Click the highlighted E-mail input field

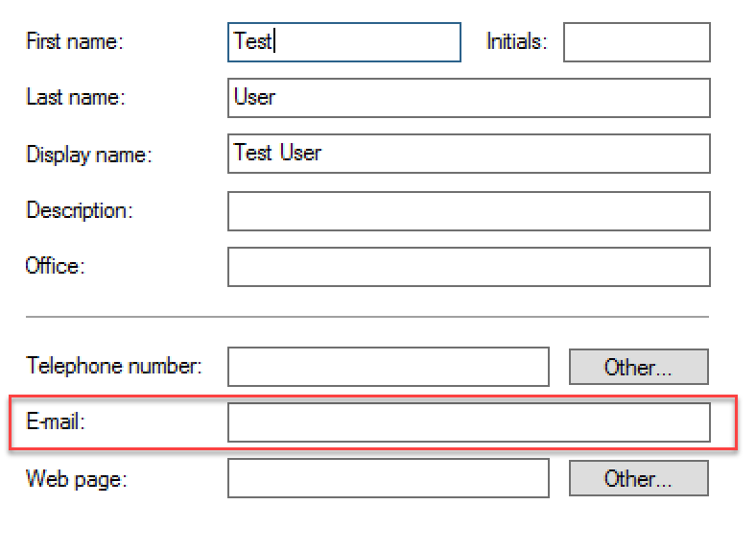click(468, 422)
